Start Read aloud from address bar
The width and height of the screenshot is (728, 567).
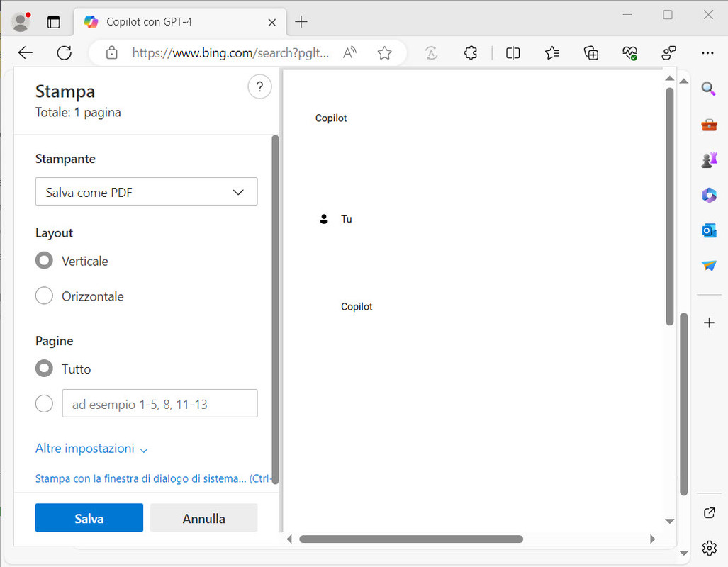coord(349,53)
